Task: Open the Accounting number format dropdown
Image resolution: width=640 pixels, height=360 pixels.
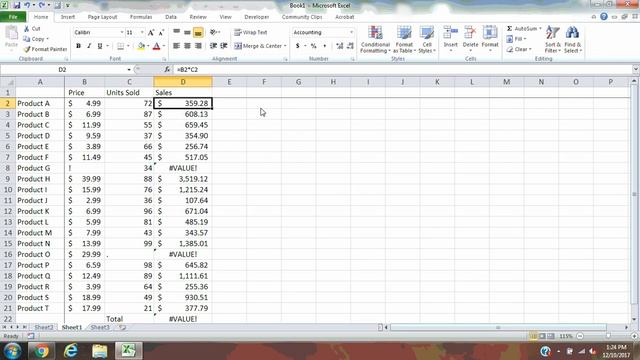Action: click(x=351, y=32)
